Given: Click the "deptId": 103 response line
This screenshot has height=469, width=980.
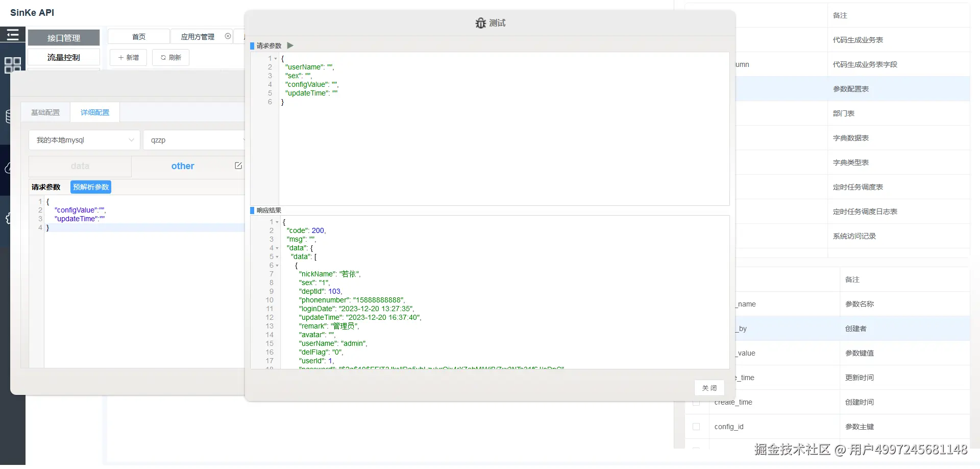Looking at the screenshot, I should click(321, 291).
